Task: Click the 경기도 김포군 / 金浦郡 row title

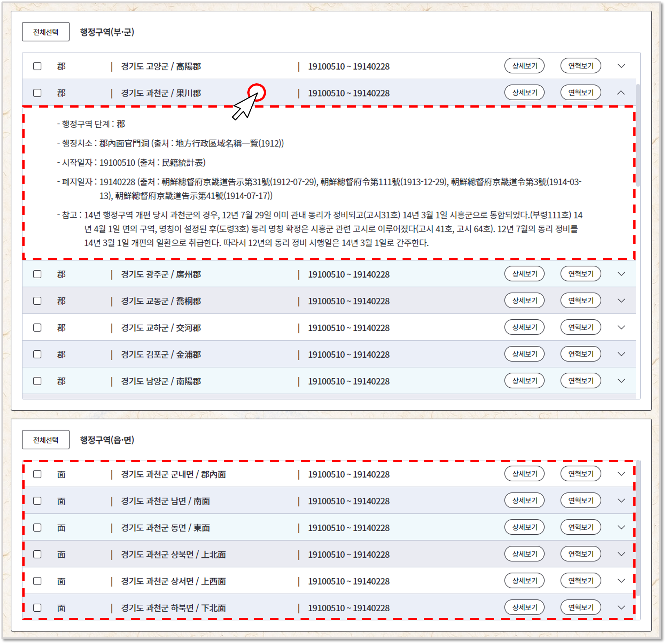Action: (x=161, y=355)
